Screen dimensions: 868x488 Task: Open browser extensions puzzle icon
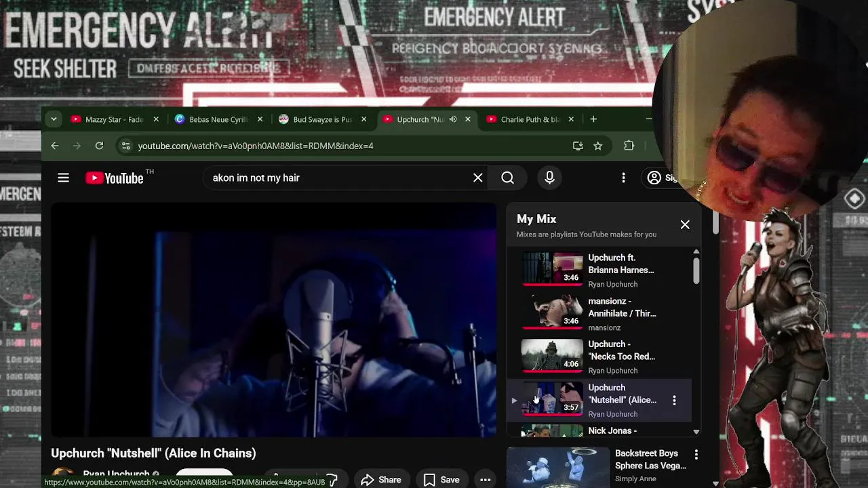pyautogui.click(x=629, y=146)
